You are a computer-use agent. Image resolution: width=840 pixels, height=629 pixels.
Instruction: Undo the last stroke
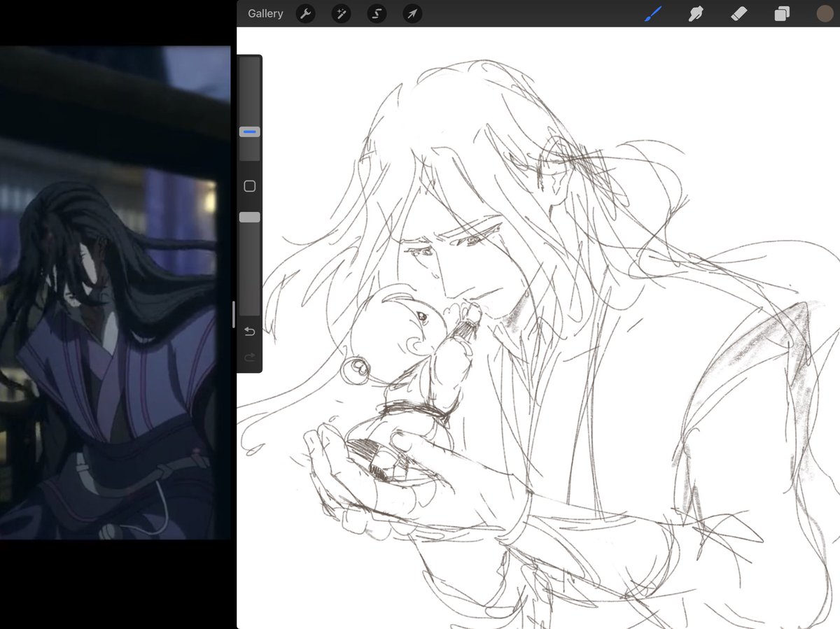[x=250, y=332]
